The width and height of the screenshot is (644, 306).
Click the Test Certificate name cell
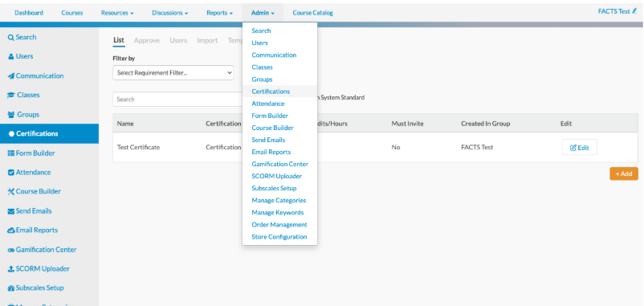[x=138, y=148]
